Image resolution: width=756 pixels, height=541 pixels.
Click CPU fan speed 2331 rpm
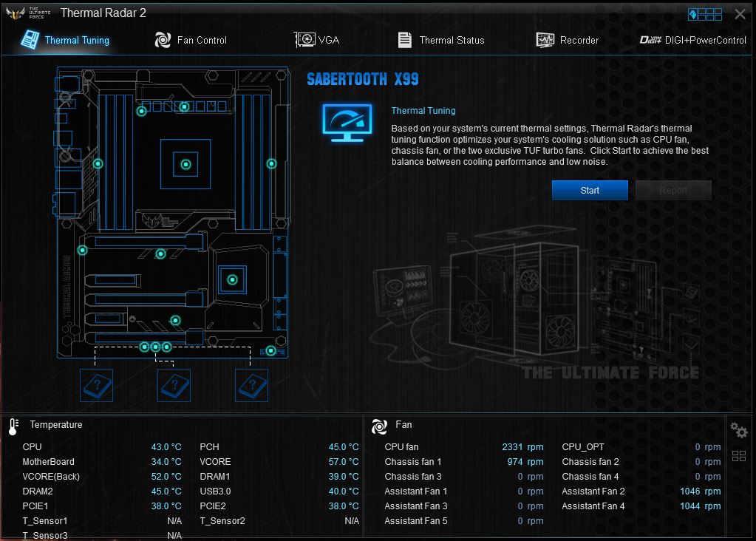tap(522, 447)
